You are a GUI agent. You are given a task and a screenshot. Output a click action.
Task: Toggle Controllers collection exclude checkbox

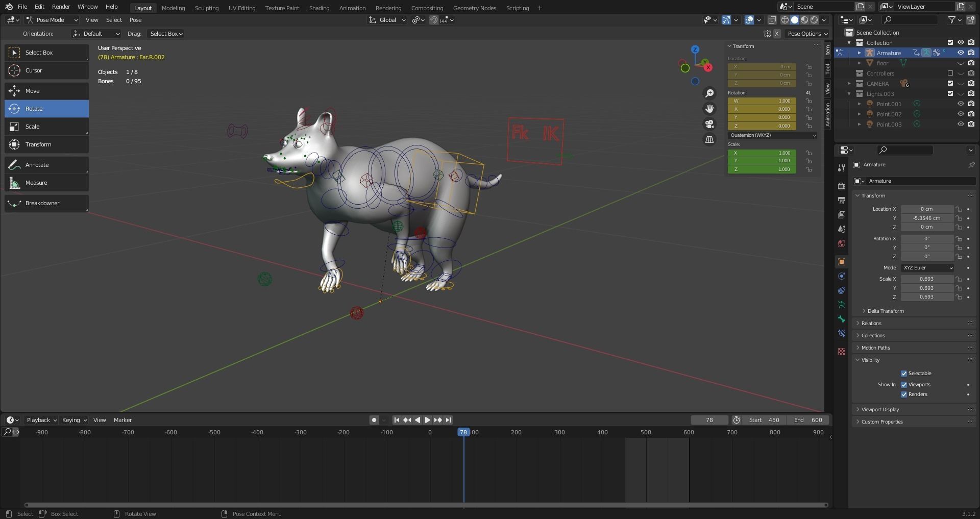pos(950,73)
